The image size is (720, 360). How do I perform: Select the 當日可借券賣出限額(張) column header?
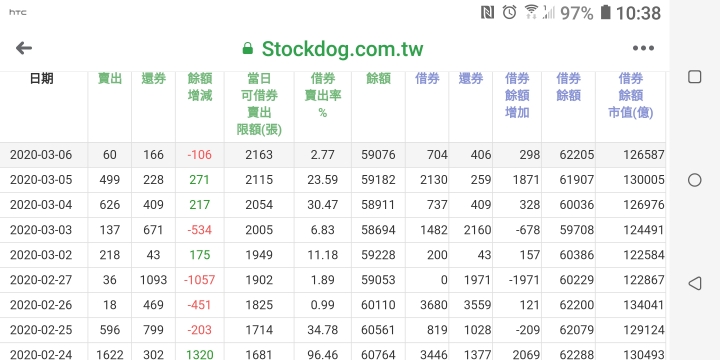[259, 104]
